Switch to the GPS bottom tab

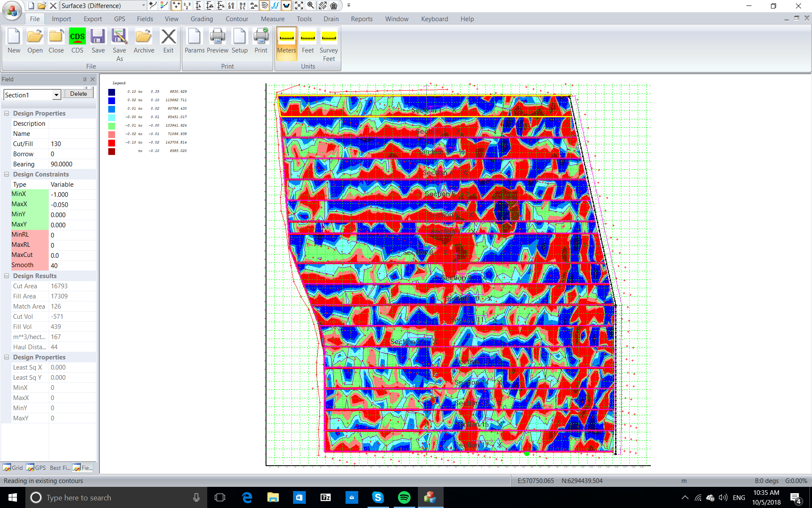pos(36,468)
